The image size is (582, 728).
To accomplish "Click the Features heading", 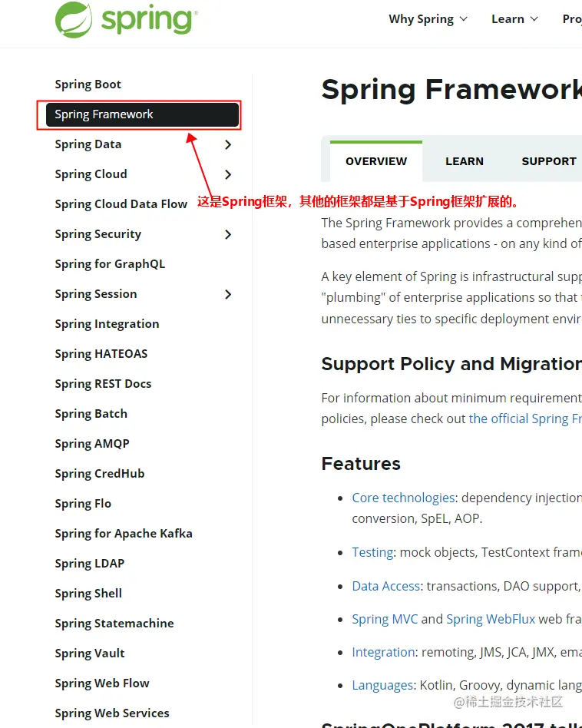I will pos(361,464).
